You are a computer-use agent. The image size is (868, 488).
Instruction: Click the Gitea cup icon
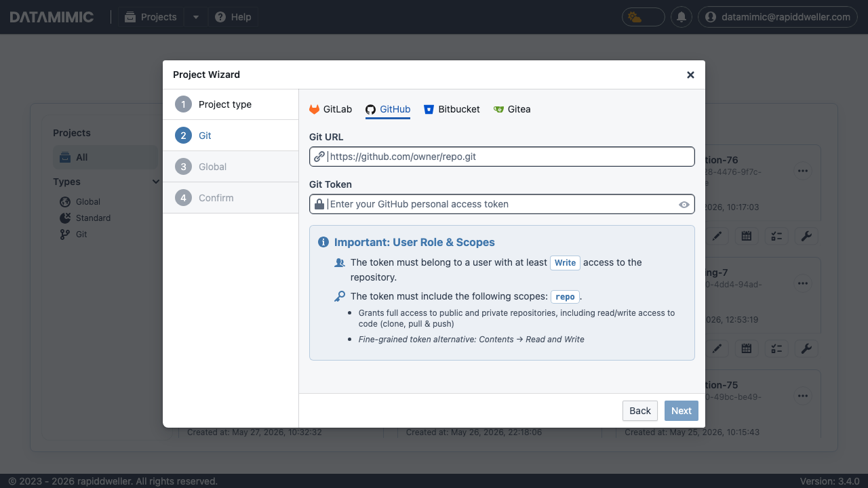498,110
